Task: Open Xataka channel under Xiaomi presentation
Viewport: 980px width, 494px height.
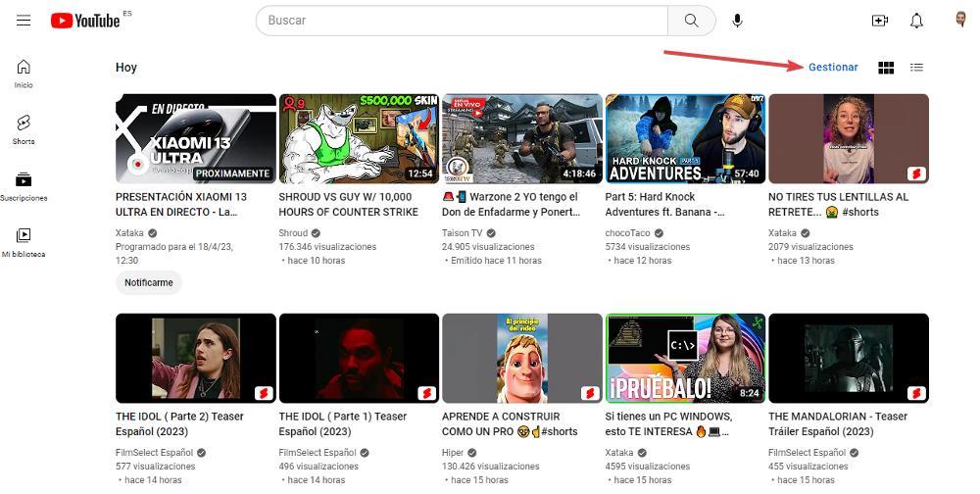Action: [x=129, y=232]
